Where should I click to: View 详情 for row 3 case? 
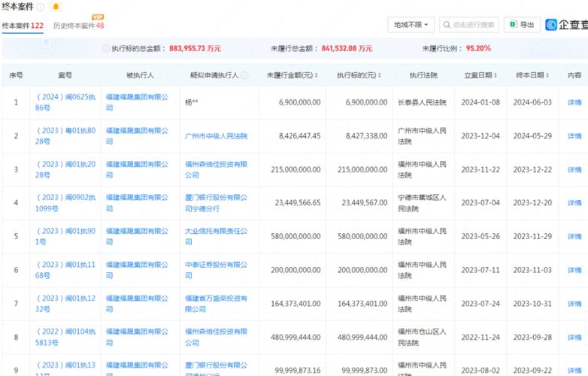coord(574,169)
